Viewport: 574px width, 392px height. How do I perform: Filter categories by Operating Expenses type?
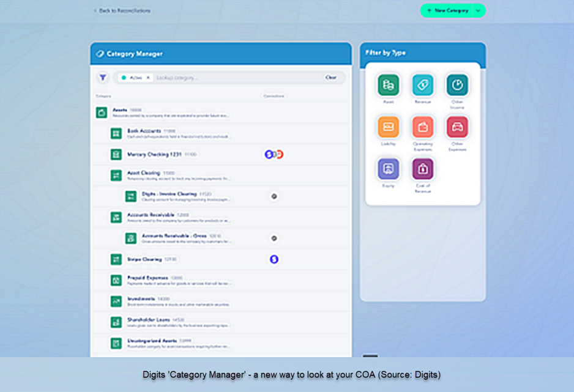(x=422, y=127)
